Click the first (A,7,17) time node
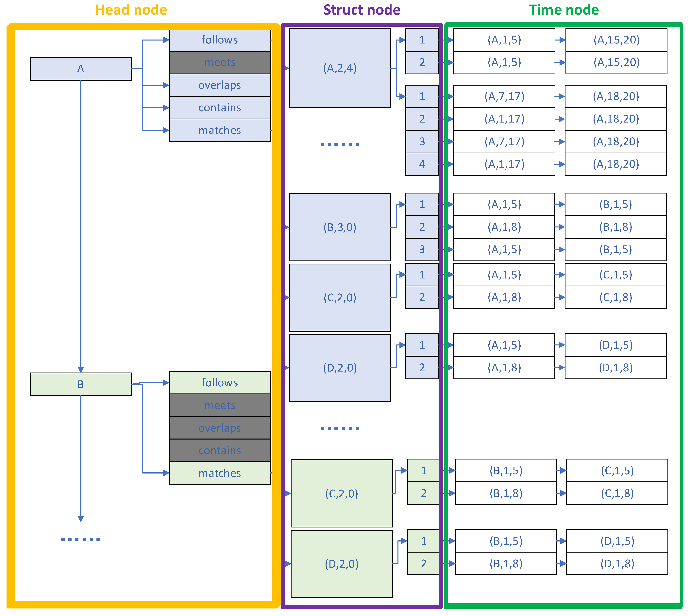The image size is (690, 616). pyautogui.click(x=504, y=96)
